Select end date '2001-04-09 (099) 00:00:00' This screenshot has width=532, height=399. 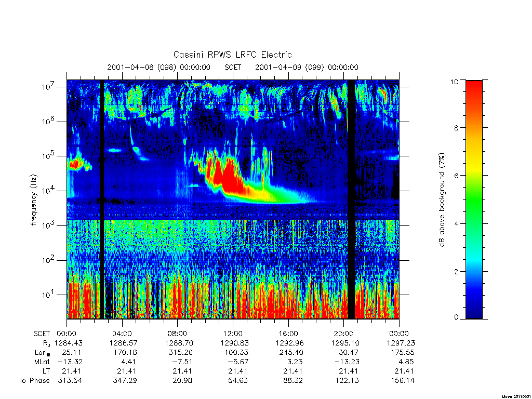pos(307,67)
